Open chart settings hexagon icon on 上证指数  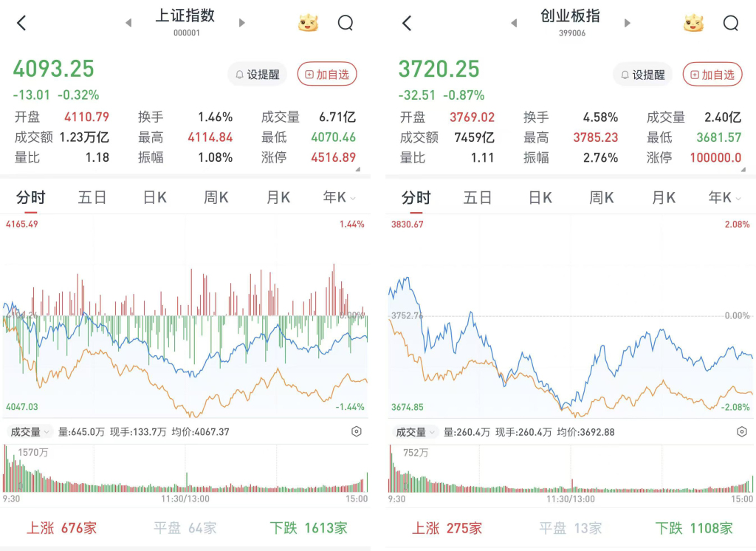tap(357, 431)
